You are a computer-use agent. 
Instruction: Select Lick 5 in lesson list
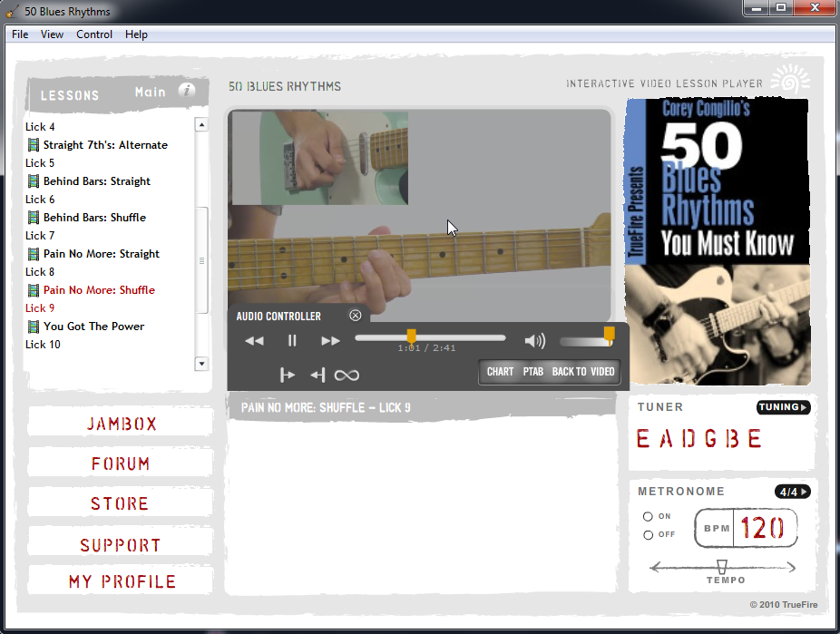(40, 162)
